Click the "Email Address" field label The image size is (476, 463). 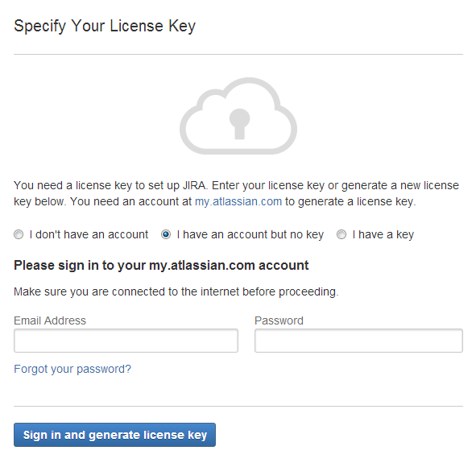click(50, 320)
